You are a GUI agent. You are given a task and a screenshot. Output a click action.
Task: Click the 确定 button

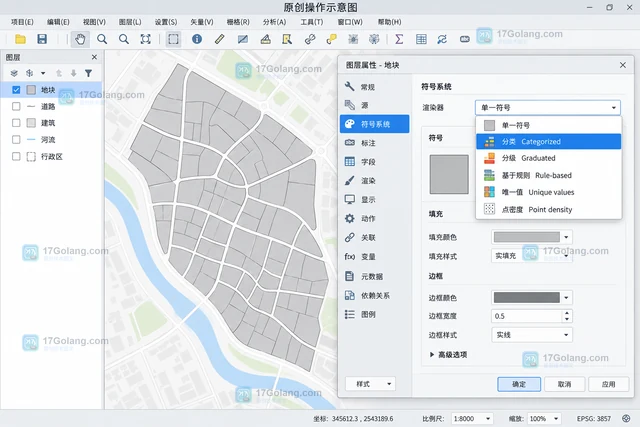pos(519,384)
